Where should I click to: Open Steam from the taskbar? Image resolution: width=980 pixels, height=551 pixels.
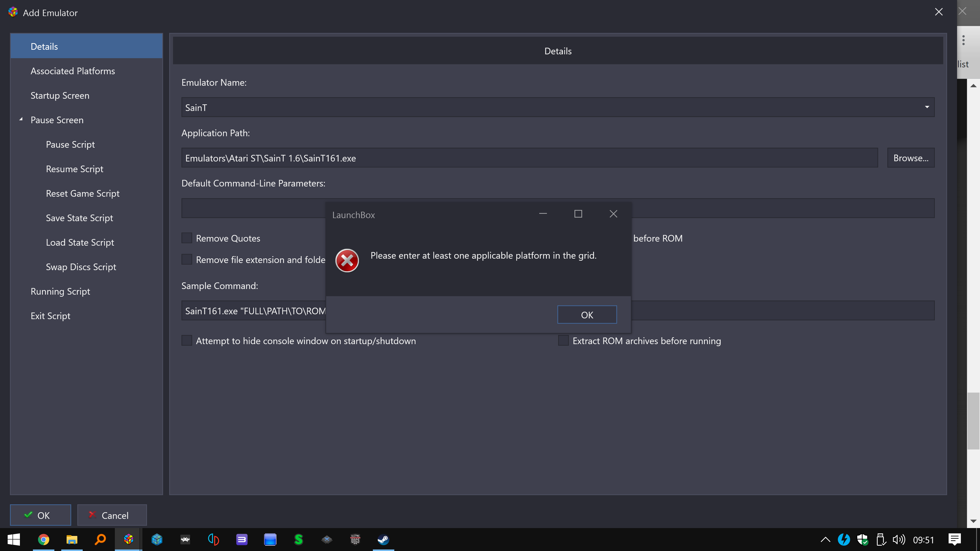384,539
